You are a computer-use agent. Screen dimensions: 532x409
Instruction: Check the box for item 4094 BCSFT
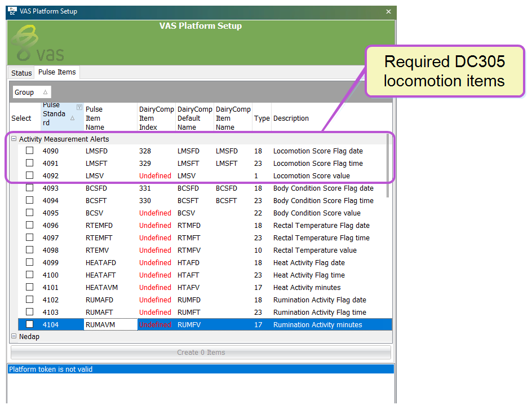click(30, 200)
